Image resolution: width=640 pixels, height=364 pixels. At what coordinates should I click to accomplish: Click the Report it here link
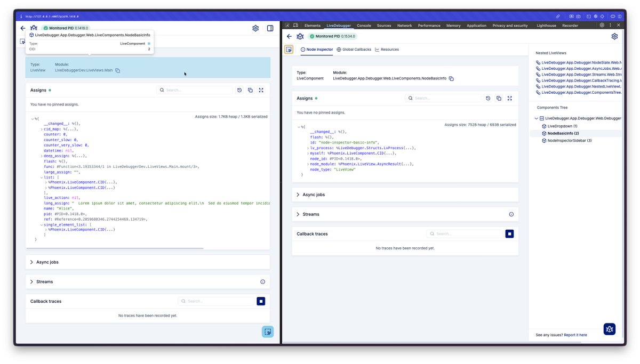(575, 335)
